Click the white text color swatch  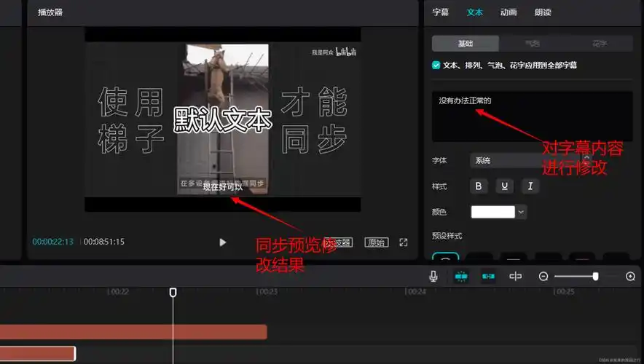[493, 212]
